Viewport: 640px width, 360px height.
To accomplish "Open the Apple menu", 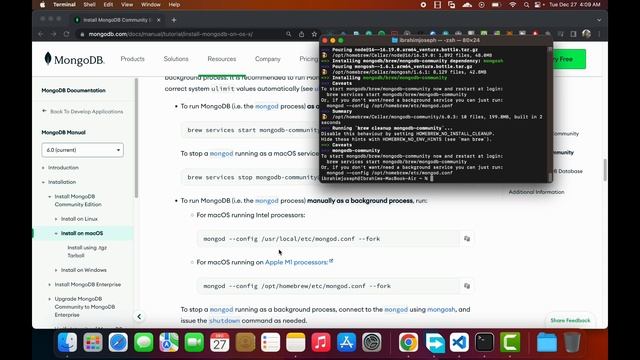I will [42, 5].
